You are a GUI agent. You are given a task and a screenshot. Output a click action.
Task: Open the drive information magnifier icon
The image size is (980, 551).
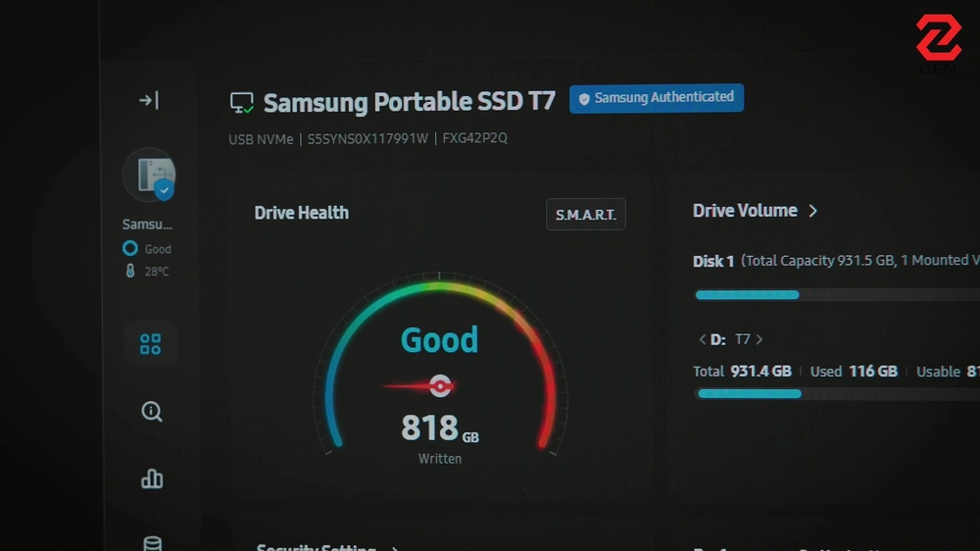151,411
